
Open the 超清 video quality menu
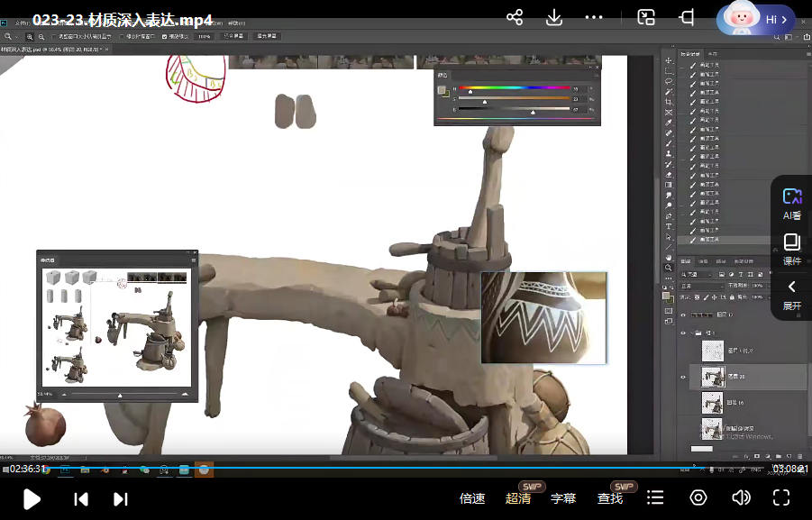518,498
